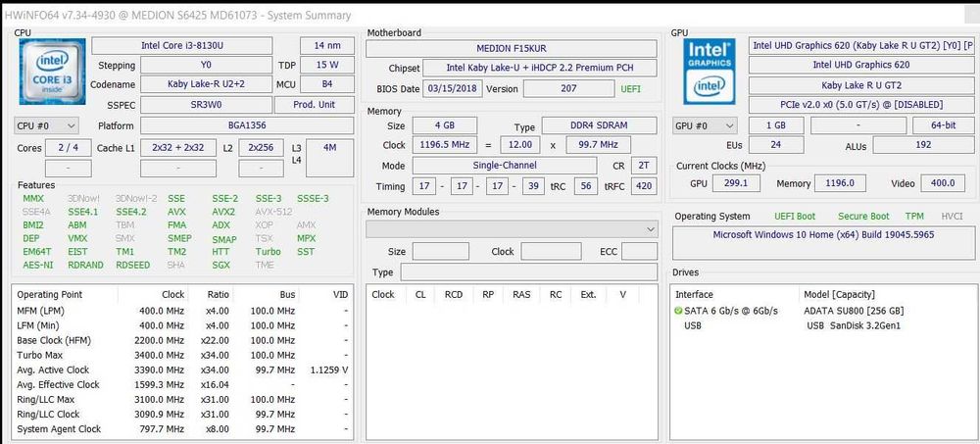Click the Windows 10 Home build field
This screenshot has width=980, height=444.
point(823,243)
